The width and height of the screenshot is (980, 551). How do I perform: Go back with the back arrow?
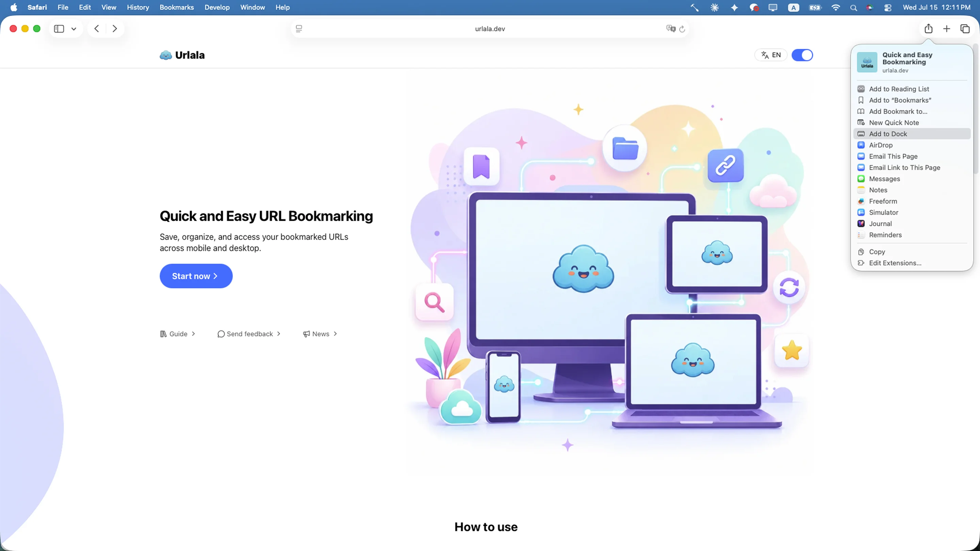pos(97,29)
